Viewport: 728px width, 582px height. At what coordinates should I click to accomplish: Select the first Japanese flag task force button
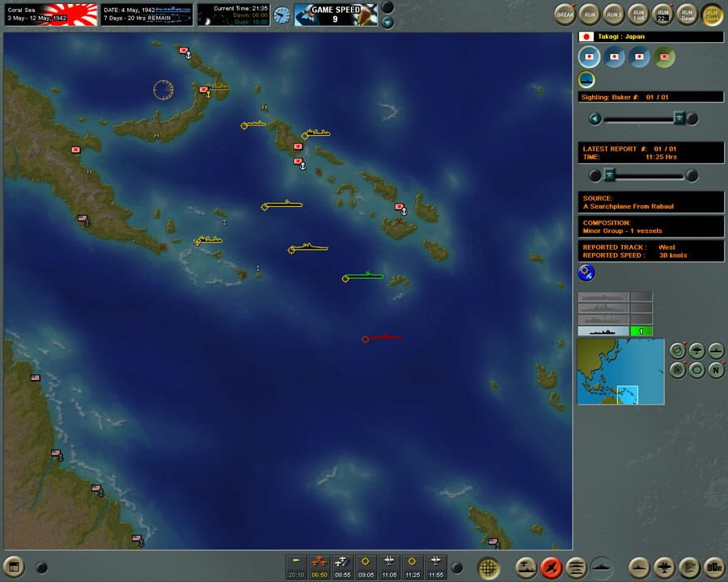(x=589, y=57)
